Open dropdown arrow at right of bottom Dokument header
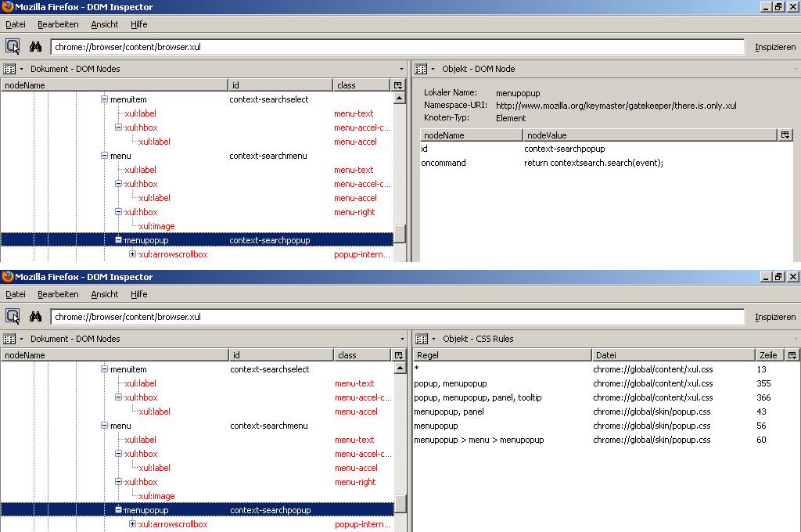Viewport: 801px width, 532px height. (x=401, y=339)
